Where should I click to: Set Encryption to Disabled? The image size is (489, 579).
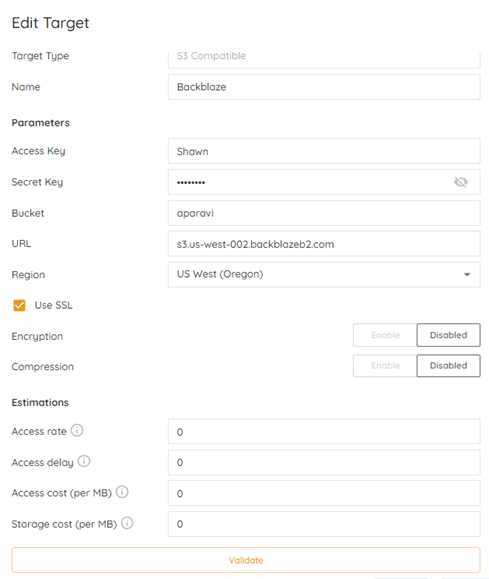pyautogui.click(x=448, y=335)
